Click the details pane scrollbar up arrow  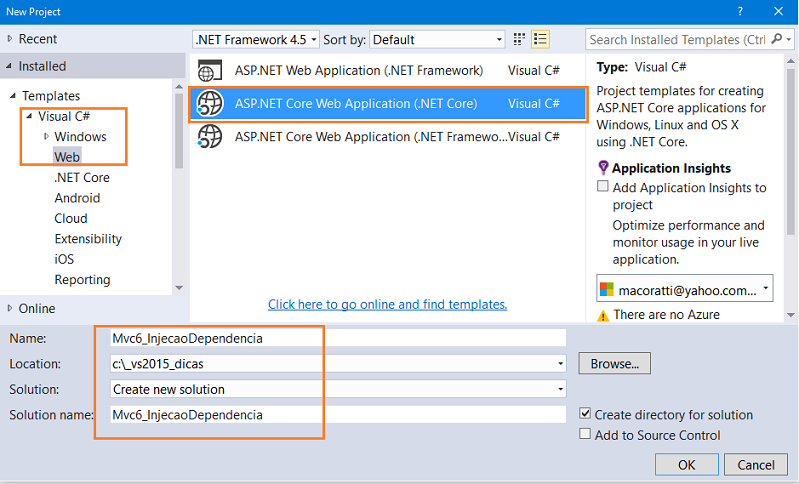pyautogui.click(x=791, y=61)
